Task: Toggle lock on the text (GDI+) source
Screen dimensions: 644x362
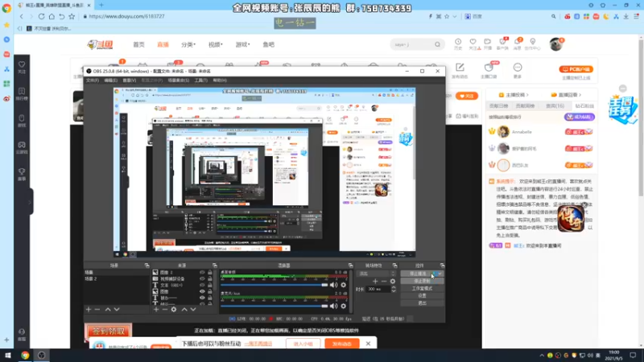Action: point(210,285)
